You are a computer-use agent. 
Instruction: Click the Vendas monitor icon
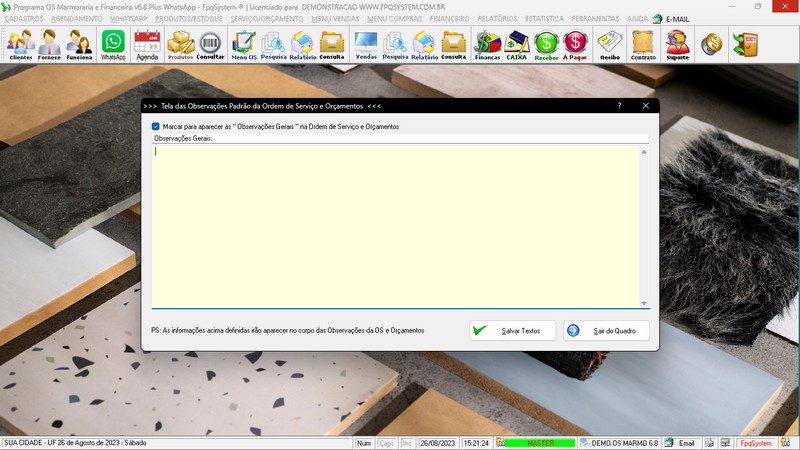tap(366, 44)
